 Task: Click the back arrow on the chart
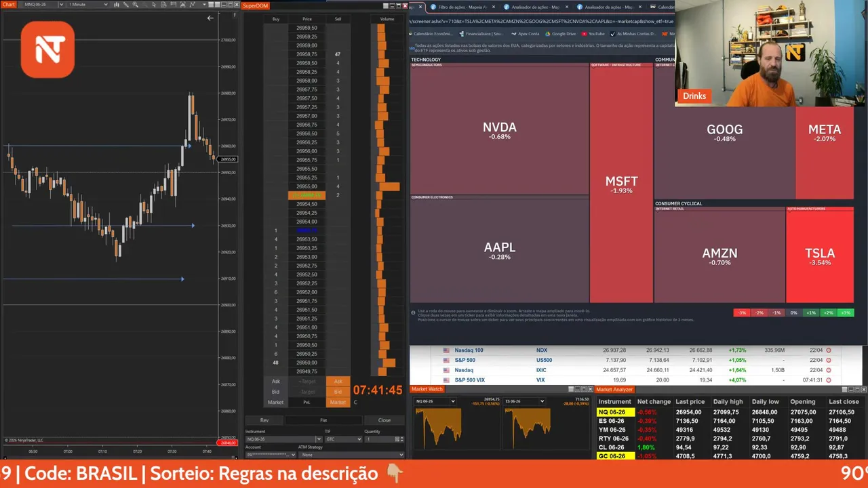point(210,18)
